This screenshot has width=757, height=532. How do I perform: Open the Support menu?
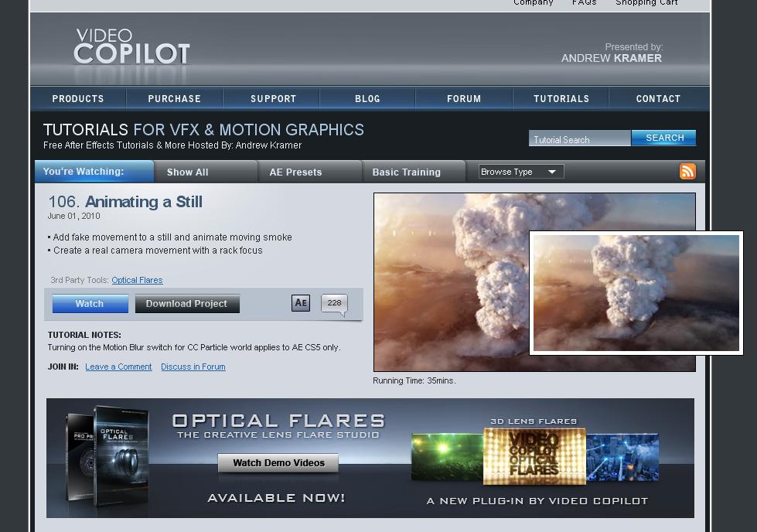(x=273, y=98)
